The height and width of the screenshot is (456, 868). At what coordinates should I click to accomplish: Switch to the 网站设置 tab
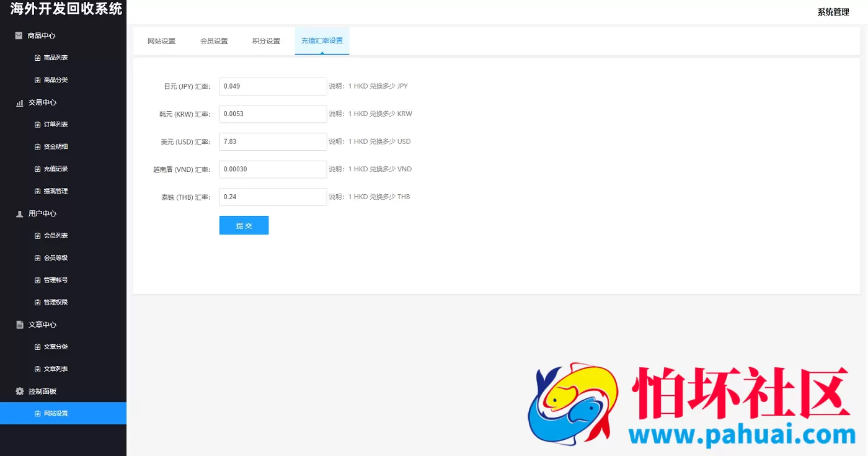161,41
